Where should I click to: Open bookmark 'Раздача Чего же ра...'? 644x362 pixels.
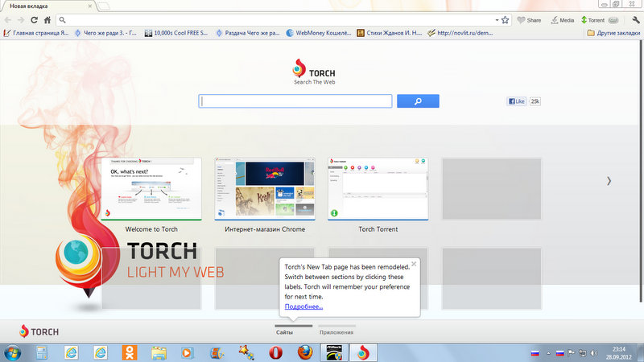(248, 33)
